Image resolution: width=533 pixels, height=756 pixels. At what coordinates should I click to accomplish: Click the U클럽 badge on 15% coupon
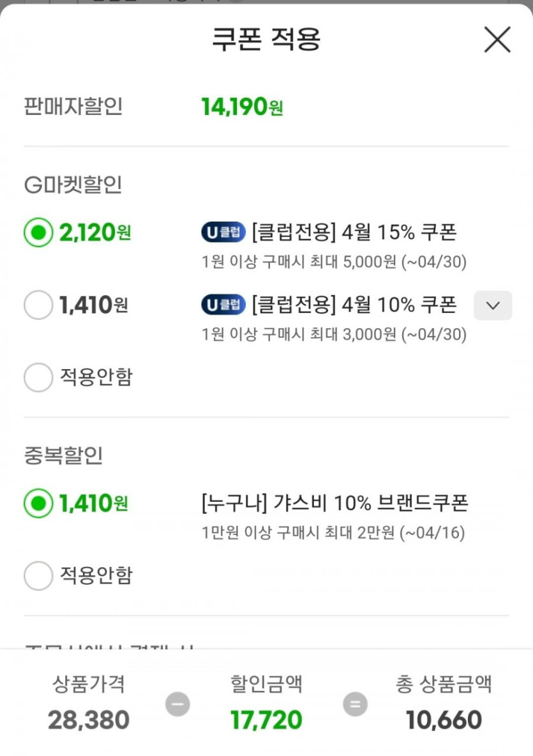click(x=223, y=233)
